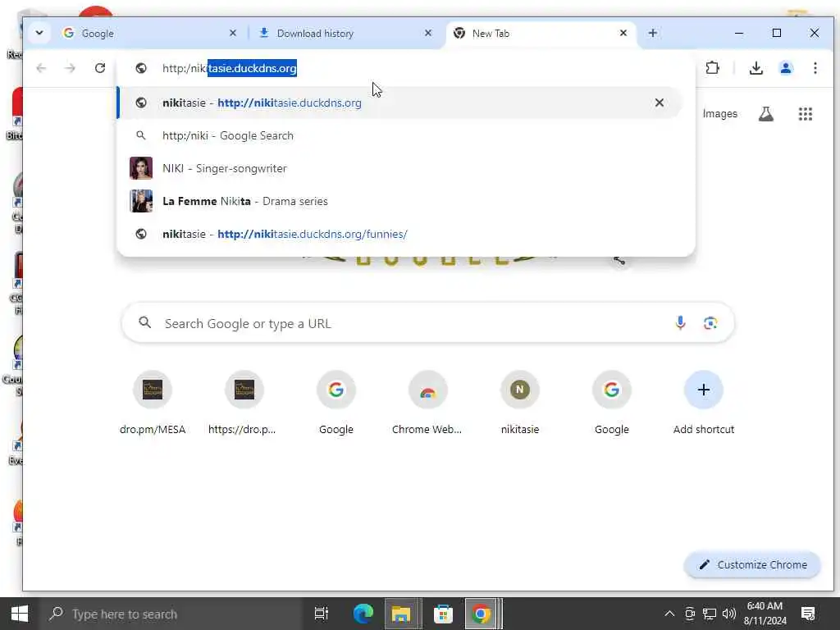Open the first Google shortcut tile
Image resolution: width=840 pixels, height=630 pixels.
point(336,403)
